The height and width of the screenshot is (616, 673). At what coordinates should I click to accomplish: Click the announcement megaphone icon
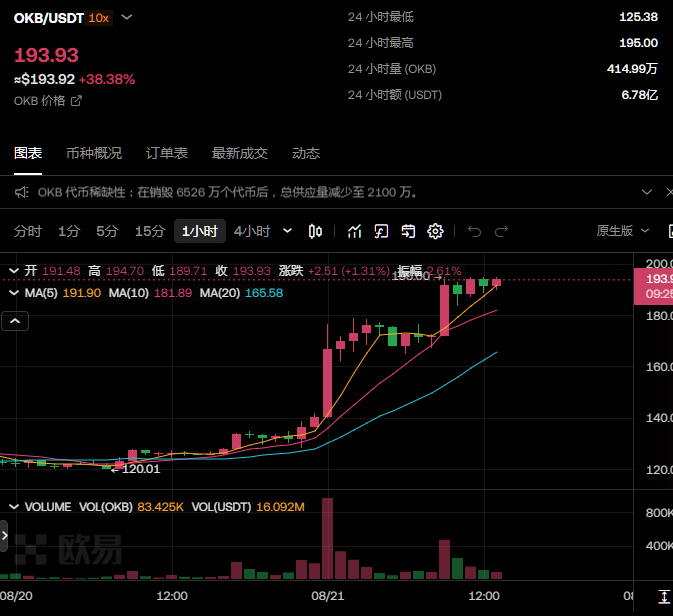pyautogui.click(x=21, y=192)
